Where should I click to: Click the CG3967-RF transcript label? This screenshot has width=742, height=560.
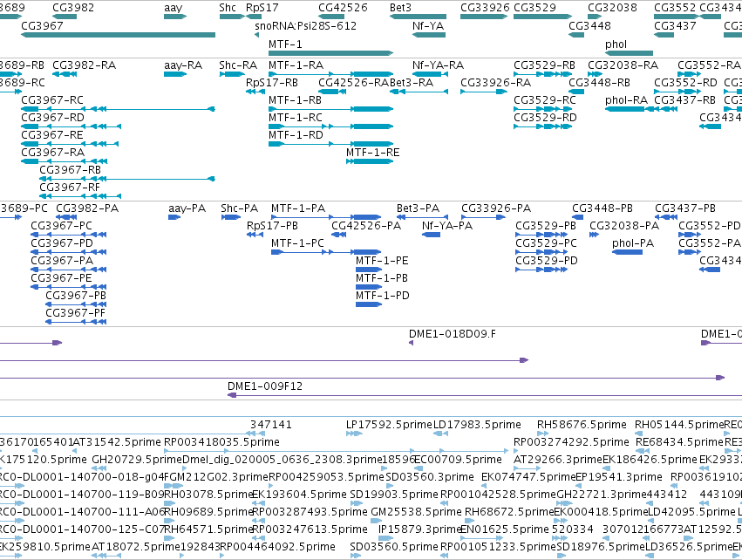point(70,187)
